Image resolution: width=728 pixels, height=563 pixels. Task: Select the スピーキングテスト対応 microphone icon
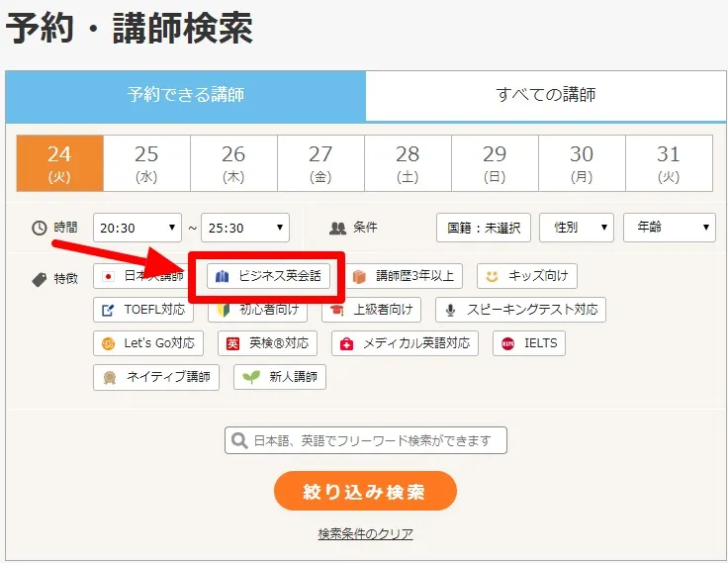click(x=451, y=310)
